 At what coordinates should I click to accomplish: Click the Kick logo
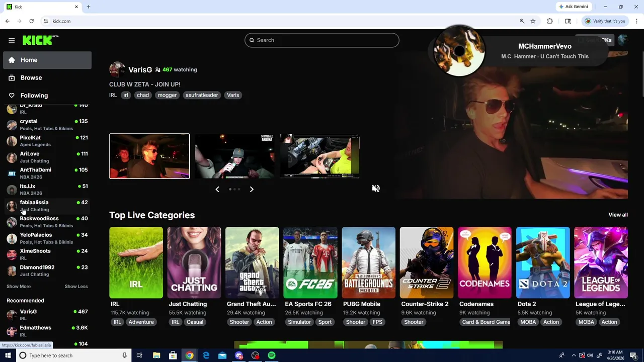(40, 40)
